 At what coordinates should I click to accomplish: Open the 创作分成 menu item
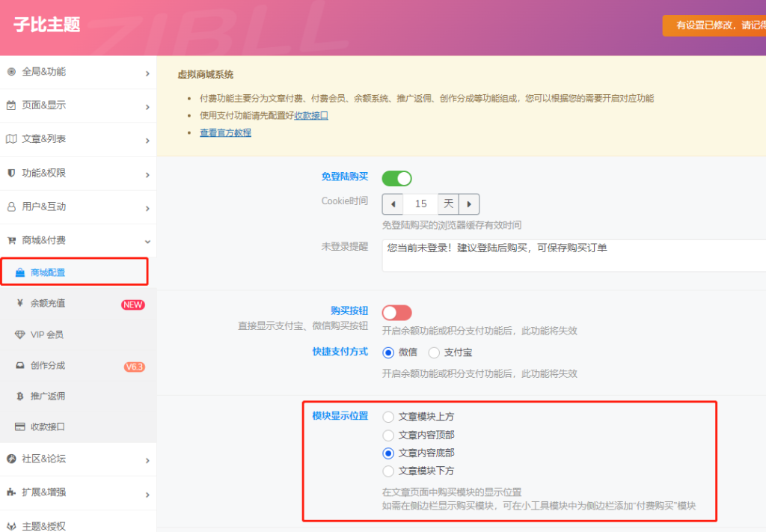click(78, 365)
